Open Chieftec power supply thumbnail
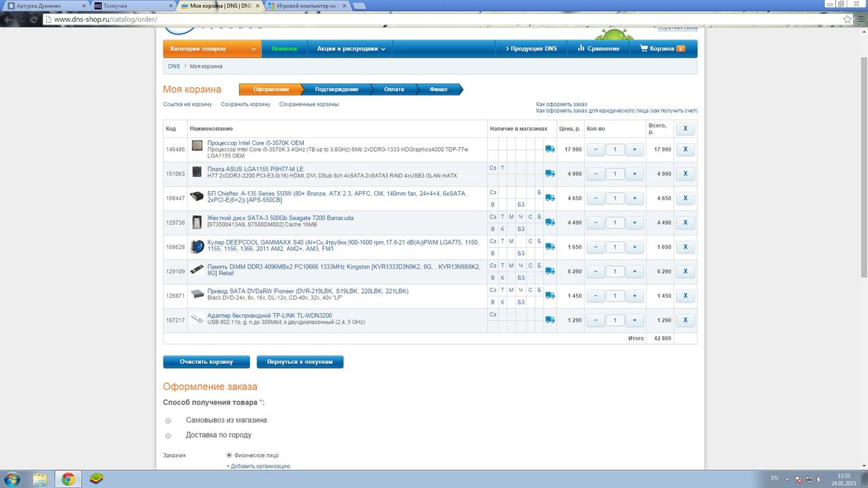 click(x=197, y=196)
